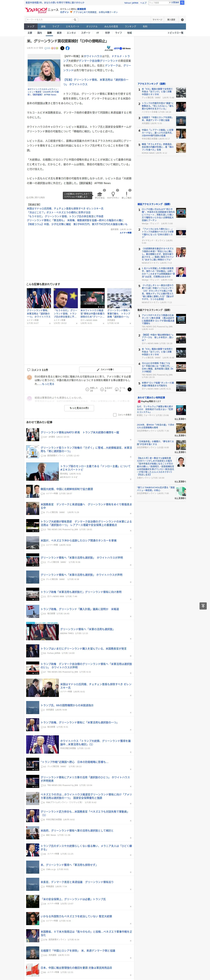Click the 記事に関する報告 report link
The image size is (210, 980).
click(36, 197)
